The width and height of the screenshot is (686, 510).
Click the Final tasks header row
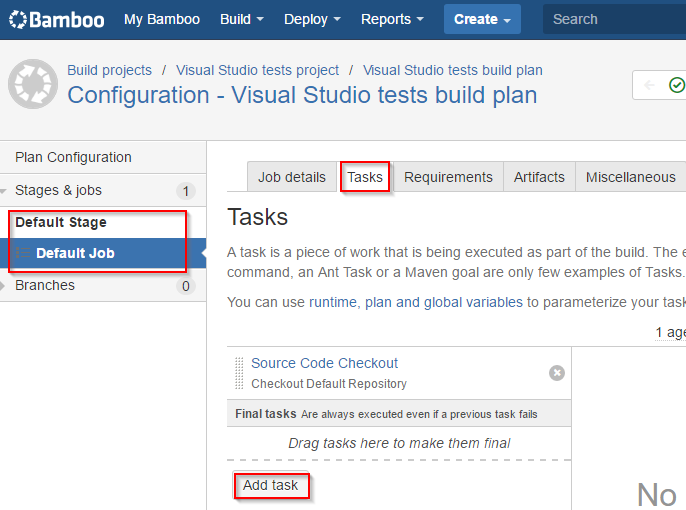point(399,413)
